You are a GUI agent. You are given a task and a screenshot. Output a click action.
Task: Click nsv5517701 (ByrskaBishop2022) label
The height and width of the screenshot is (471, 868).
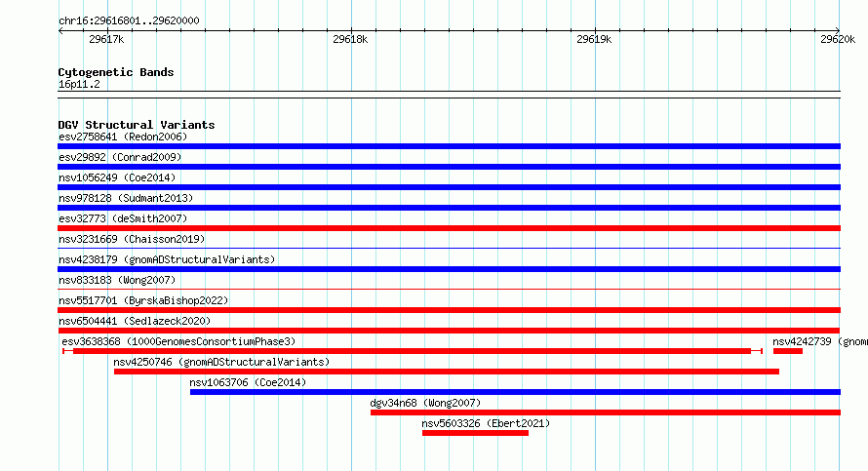(x=143, y=300)
